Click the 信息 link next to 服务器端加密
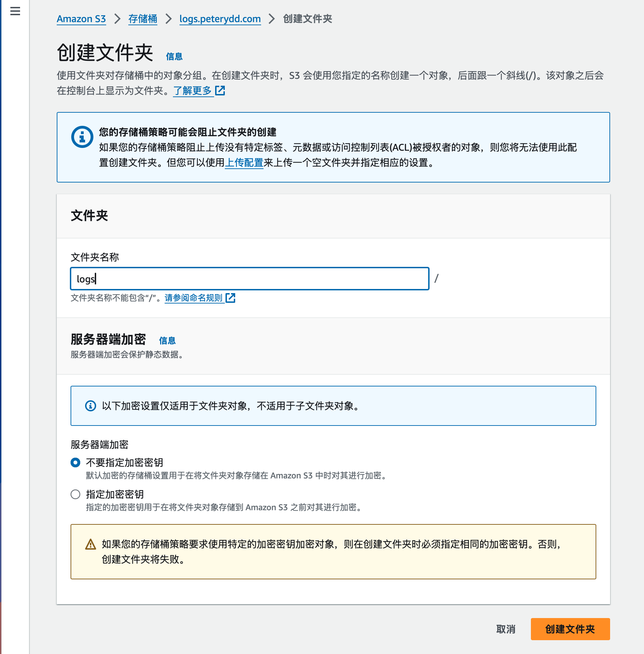The image size is (644, 654). coord(167,341)
